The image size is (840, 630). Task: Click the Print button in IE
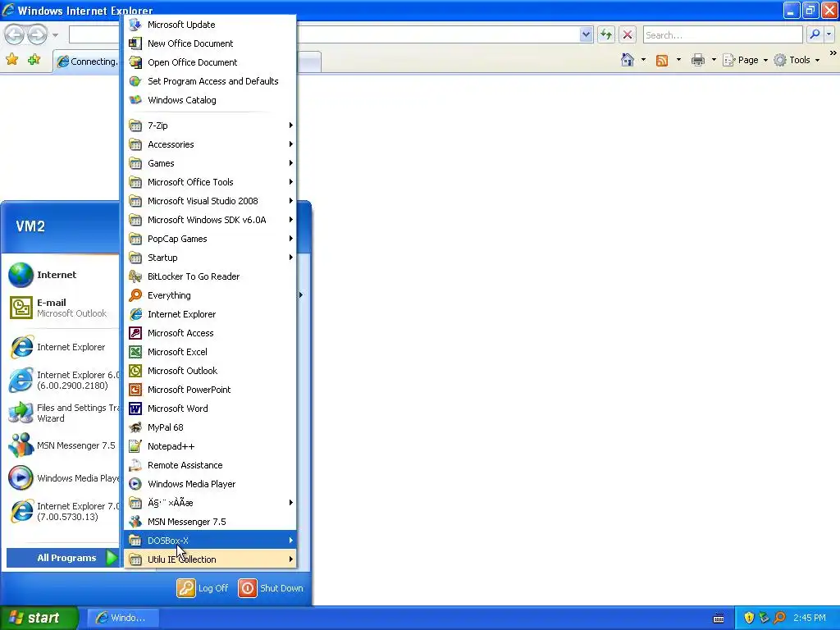697,60
